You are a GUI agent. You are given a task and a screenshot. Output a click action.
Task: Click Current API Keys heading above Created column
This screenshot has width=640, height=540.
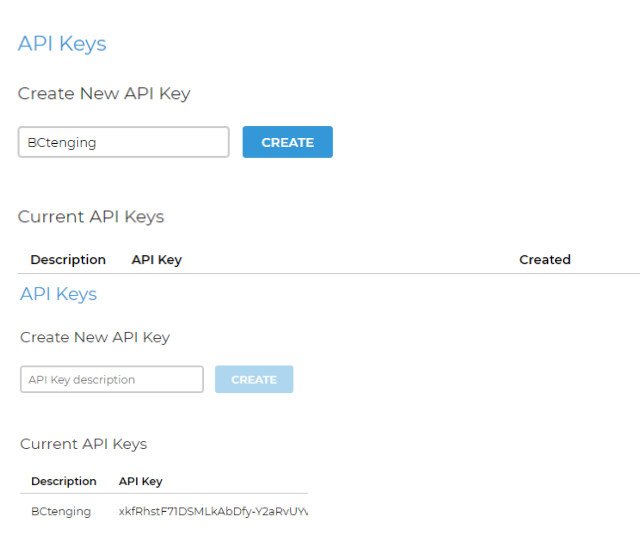tap(91, 217)
